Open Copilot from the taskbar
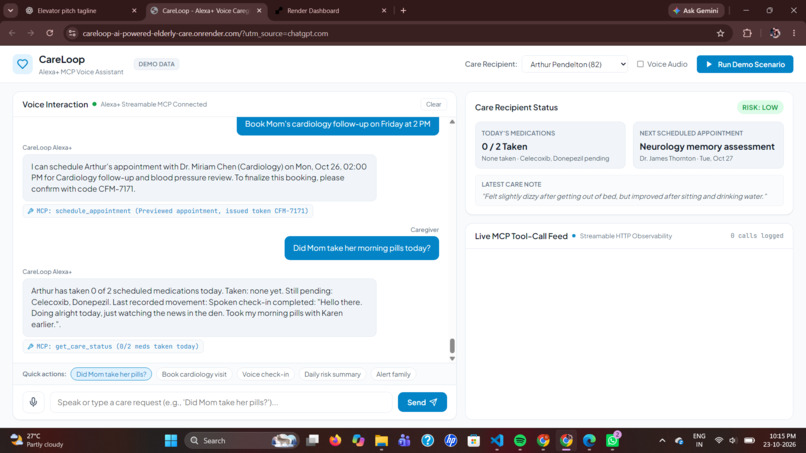The height and width of the screenshot is (453, 806). [x=358, y=441]
